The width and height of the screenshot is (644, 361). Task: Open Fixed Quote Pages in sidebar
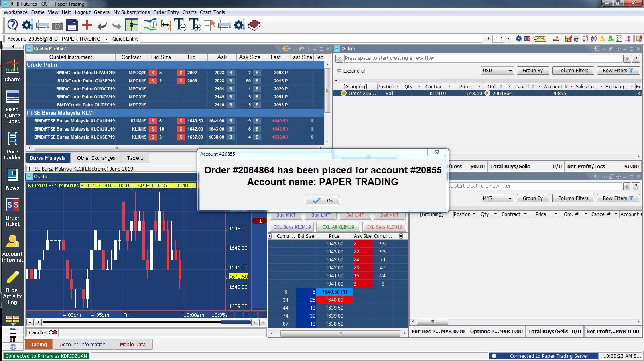[12, 107]
